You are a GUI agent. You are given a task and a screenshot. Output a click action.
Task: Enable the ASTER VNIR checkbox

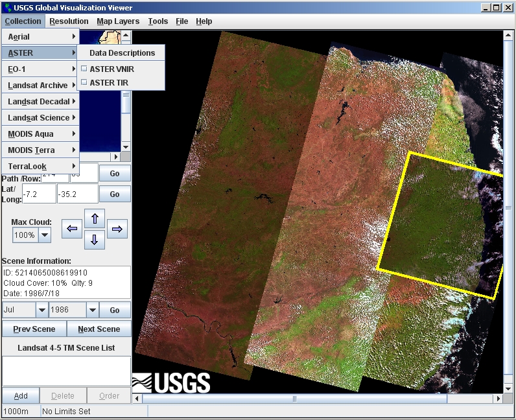pos(84,69)
